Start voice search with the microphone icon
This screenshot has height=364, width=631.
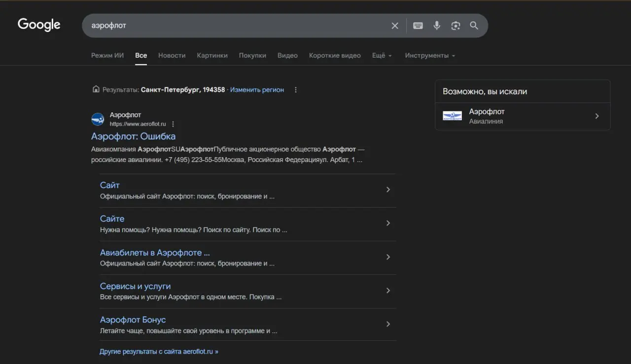(x=437, y=26)
